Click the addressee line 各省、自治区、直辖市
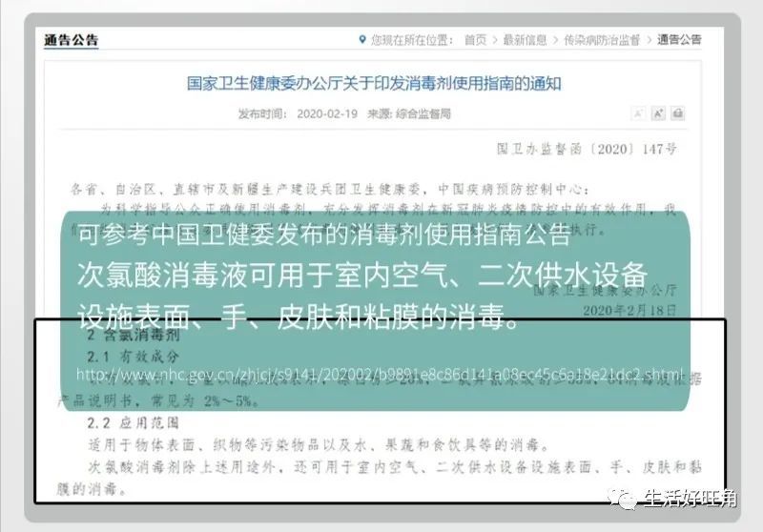The image size is (763, 532). (330, 189)
